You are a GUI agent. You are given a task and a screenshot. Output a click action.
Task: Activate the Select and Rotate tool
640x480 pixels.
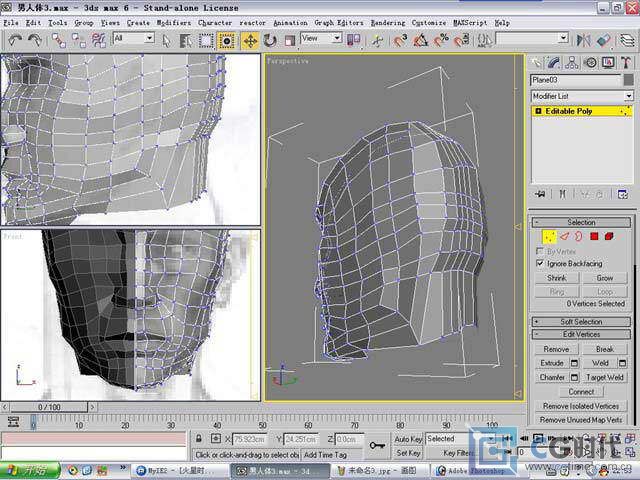pos(270,40)
